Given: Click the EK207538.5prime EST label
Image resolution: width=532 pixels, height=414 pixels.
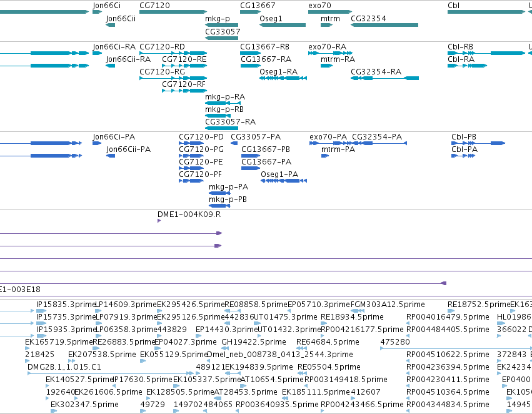Looking at the screenshot, I should pos(102,354).
